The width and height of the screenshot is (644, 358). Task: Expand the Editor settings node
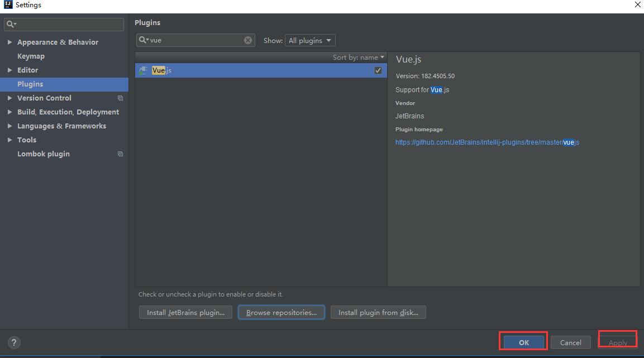9,70
